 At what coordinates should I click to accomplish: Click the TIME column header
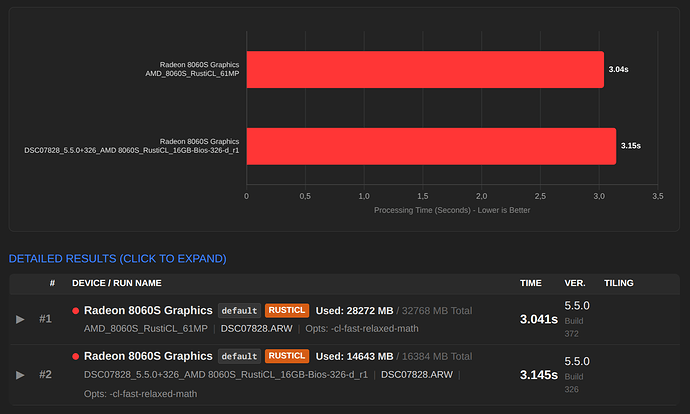pyautogui.click(x=531, y=283)
